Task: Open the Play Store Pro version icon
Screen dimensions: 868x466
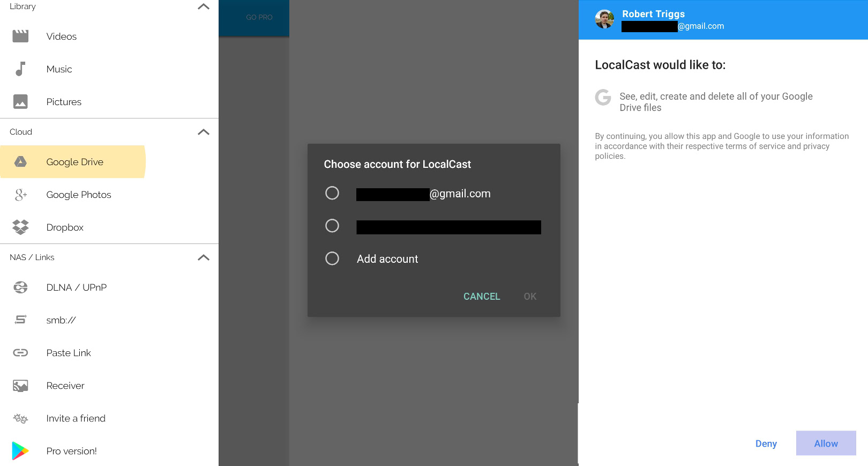Action: (x=20, y=451)
